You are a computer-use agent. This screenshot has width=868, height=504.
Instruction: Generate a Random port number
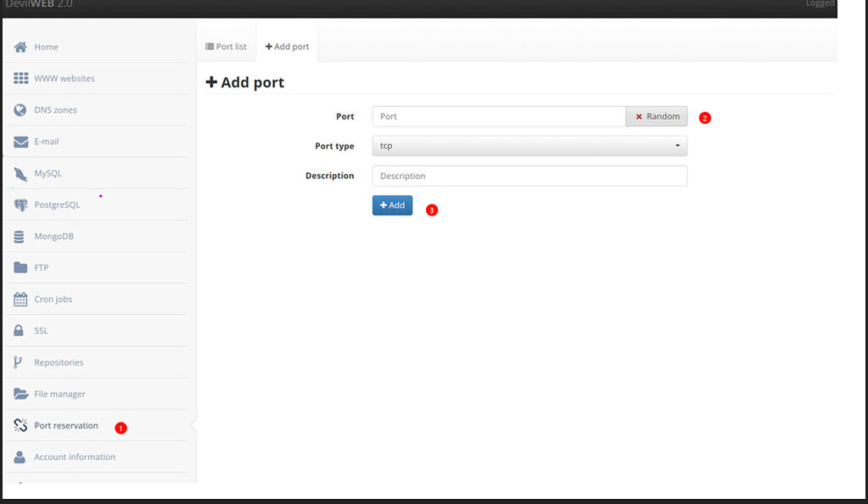pyautogui.click(x=657, y=116)
